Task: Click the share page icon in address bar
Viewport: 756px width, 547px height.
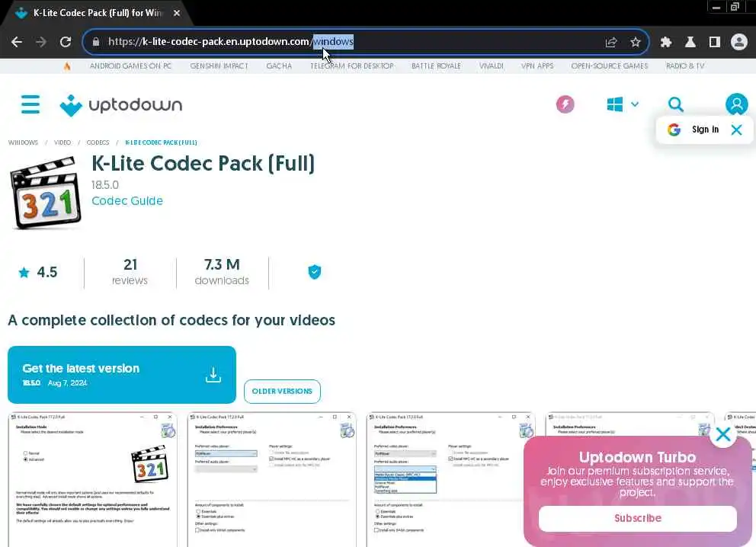Action: tap(611, 42)
